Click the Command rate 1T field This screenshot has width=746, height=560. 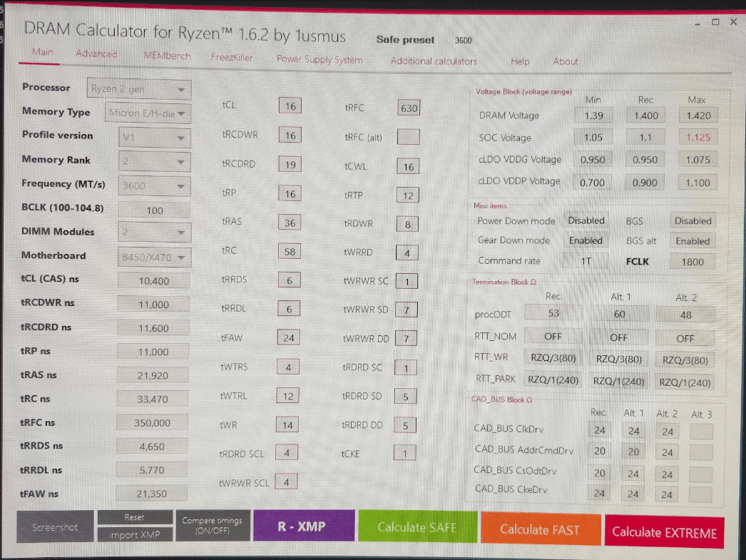[x=586, y=260]
